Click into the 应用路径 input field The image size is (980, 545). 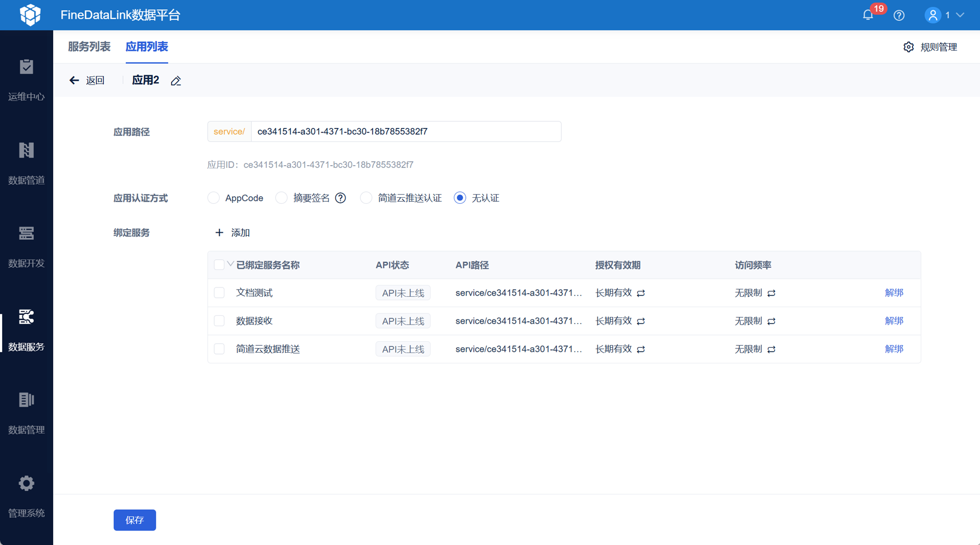tap(406, 132)
